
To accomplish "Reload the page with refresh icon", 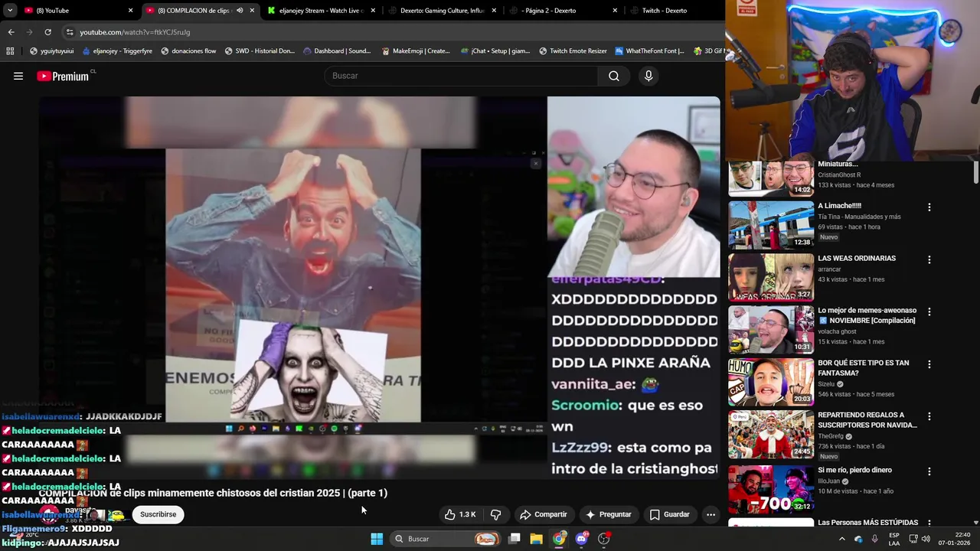I will coord(47,32).
